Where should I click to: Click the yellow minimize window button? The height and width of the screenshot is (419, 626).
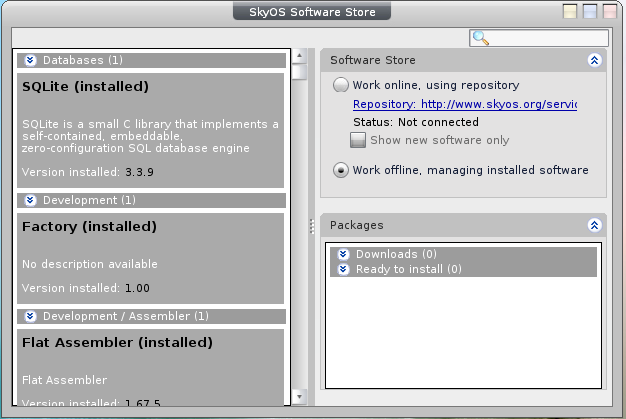(570, 11)
